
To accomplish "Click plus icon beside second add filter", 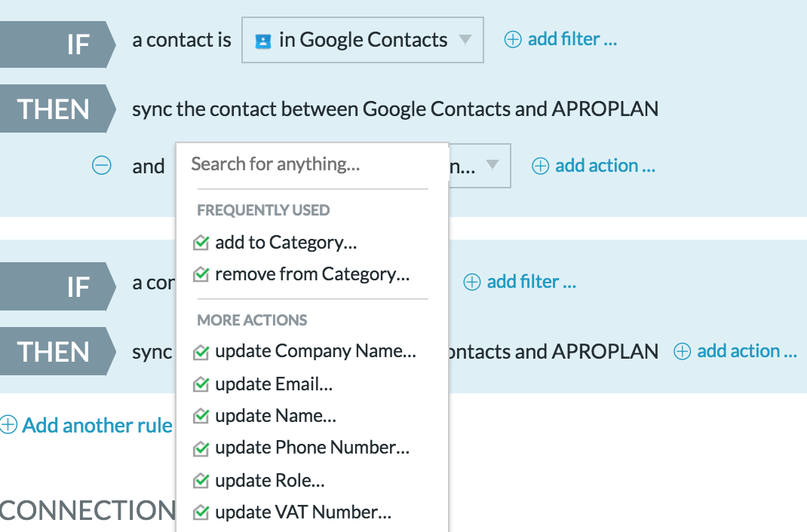I will click(472, 282).
